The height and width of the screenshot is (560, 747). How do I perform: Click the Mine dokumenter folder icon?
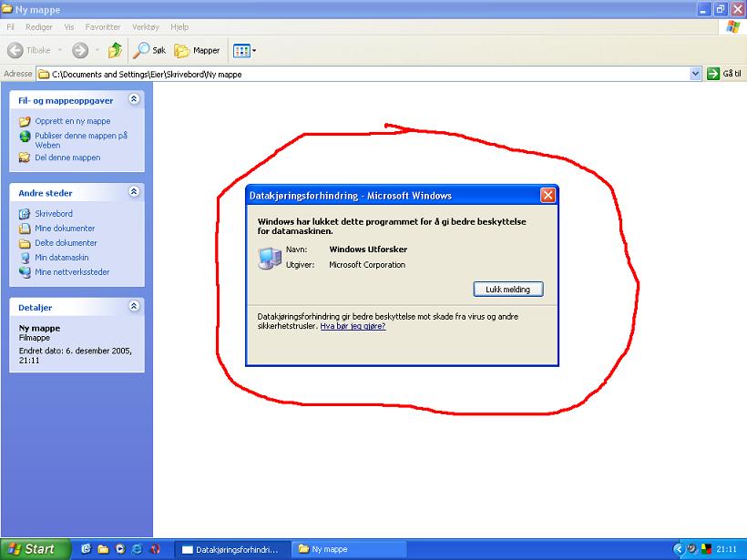coord(25,229)
